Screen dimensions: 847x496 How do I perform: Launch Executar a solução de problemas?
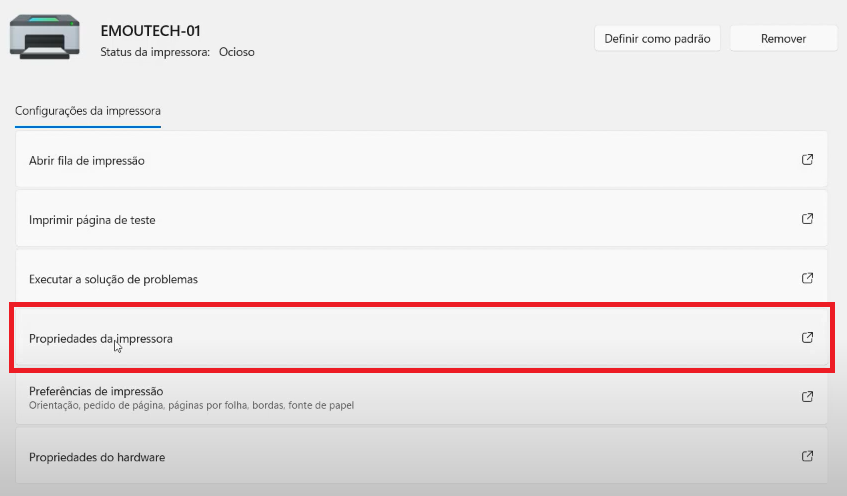point(421,279)
